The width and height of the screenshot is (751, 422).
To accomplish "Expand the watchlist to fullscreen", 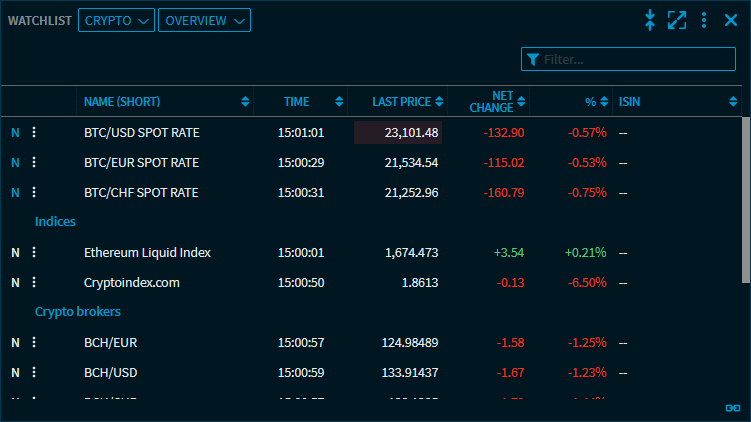I will coord(677,20).
